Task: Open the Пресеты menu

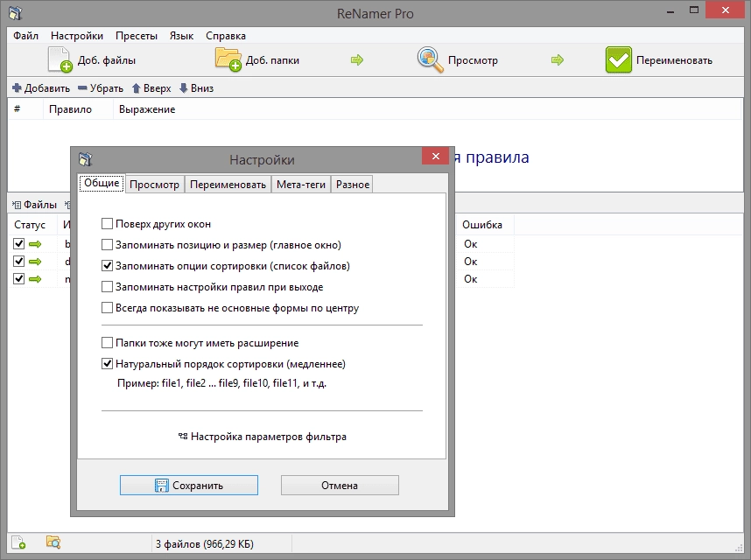Action: point(137,36)
